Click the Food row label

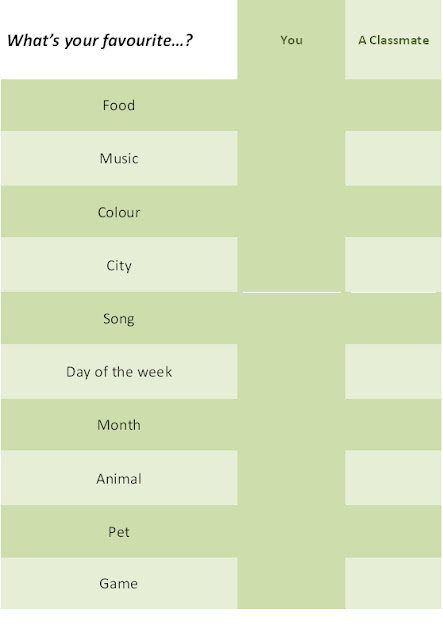[x=119, y=105]
